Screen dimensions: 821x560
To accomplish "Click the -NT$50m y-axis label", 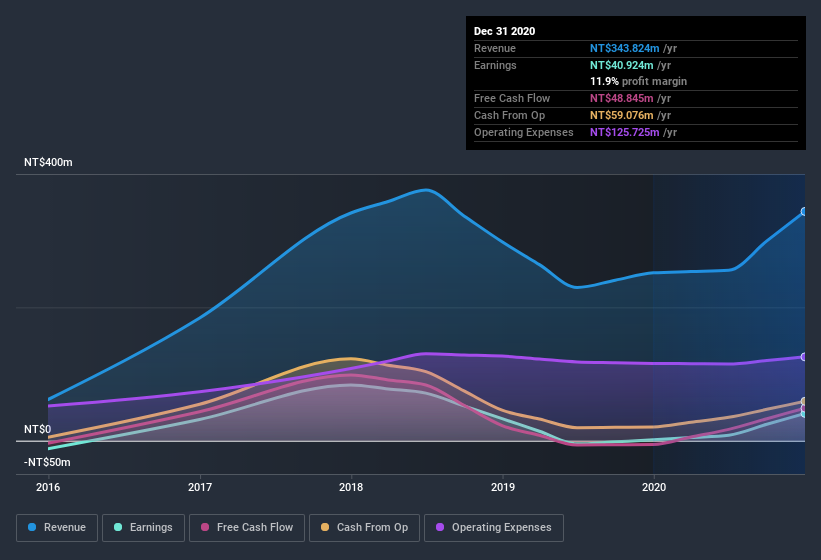I will [47, 462].
